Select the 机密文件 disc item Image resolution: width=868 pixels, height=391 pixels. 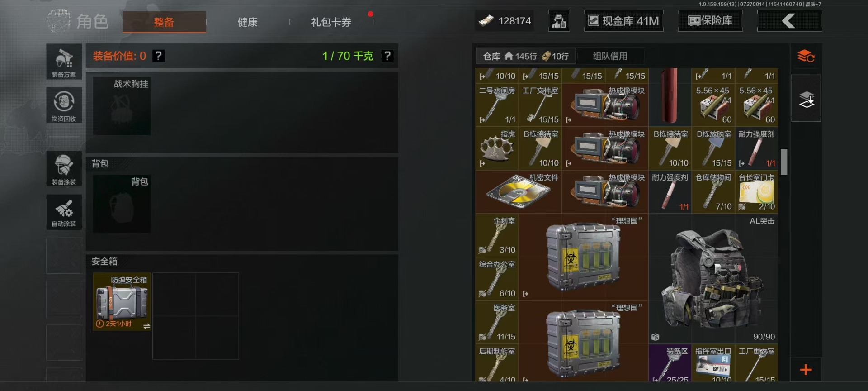click(519, 192)
